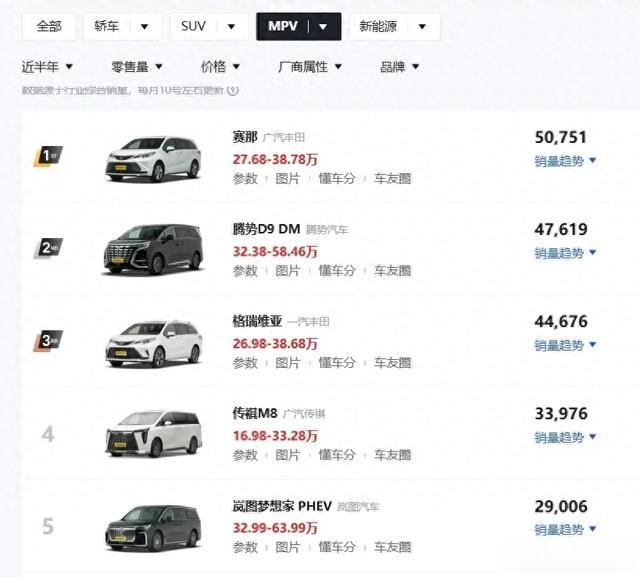Expand 销量趋势 for 格瑞维亚
Screen dimensions: 640x577
[x=565, y=345]
